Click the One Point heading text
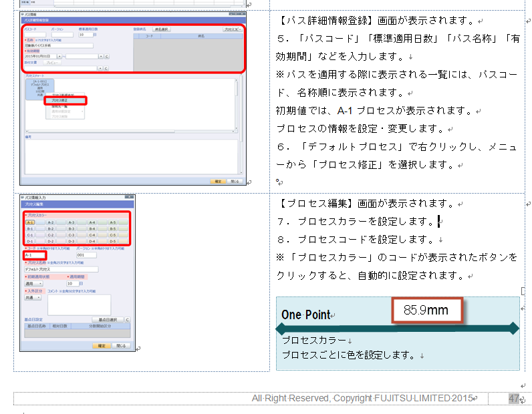This screenshot has width=532, height=414. (x=305, y=315)
